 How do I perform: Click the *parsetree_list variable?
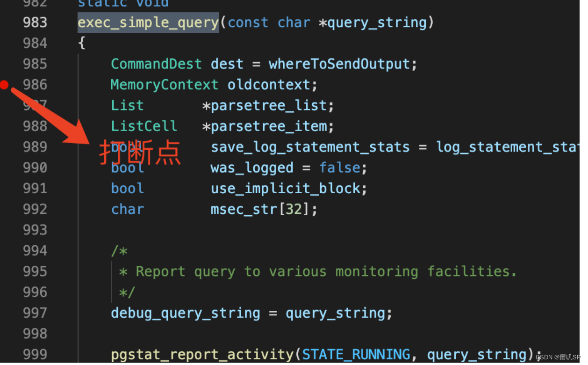(265, 105)
